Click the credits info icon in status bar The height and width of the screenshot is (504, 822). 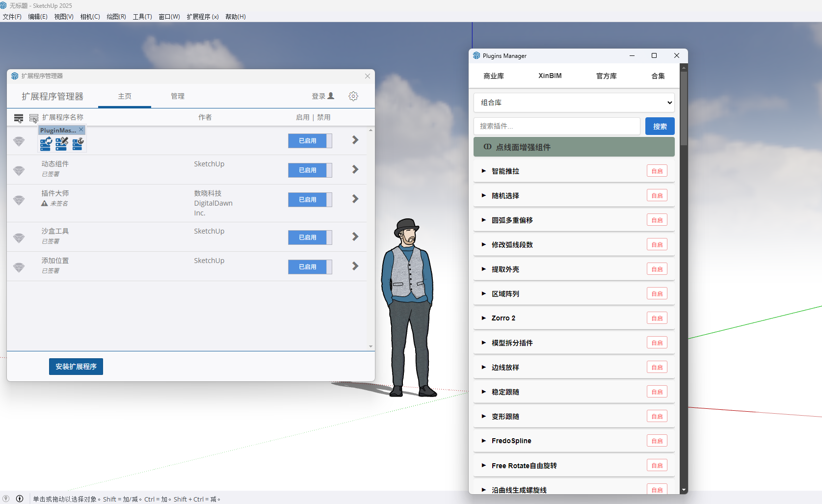pyautogui.click(x=20, y=499)
